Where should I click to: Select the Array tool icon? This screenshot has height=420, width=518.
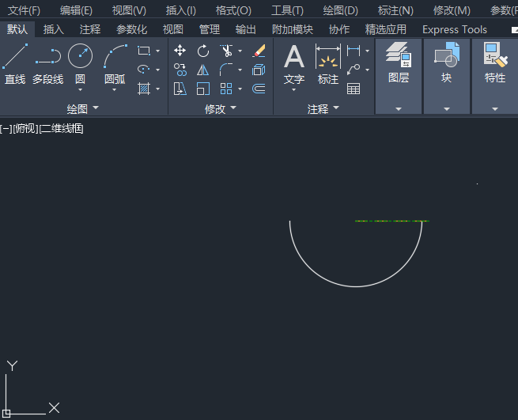[226, 89]
